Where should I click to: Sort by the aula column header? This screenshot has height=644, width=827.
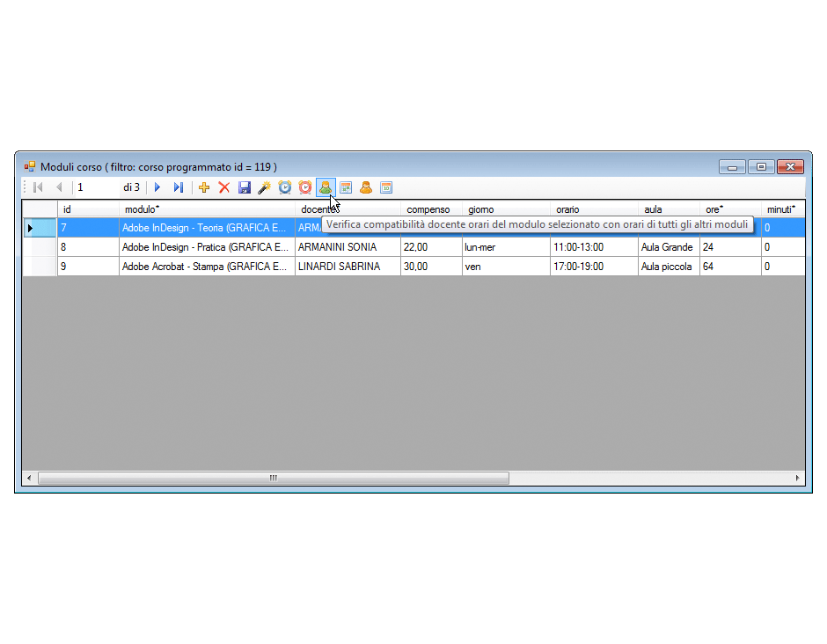coord(669,209)
